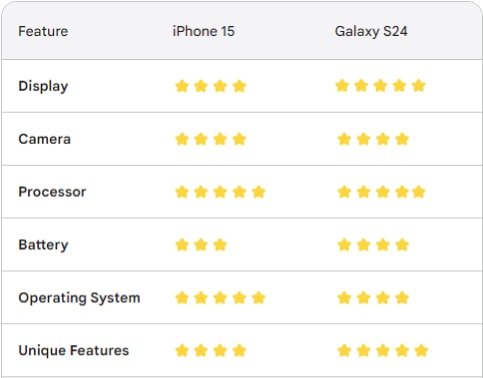Select the last star in Galaxy S24 Unique Features rating

(421, 351)
